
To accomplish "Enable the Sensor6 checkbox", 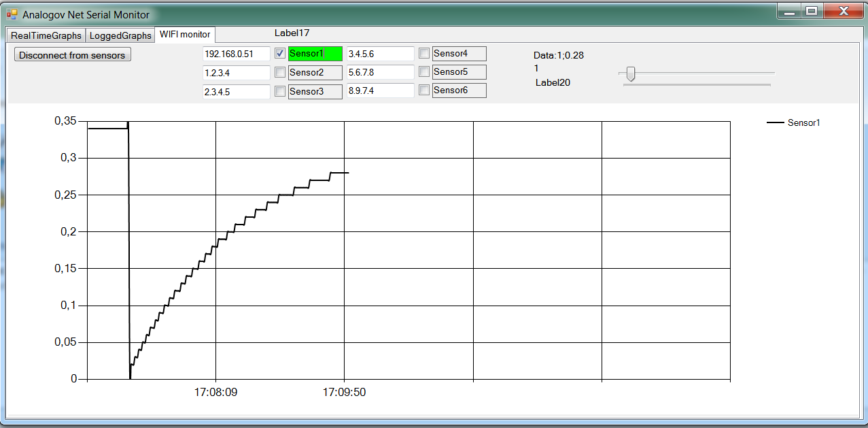I will (x=424, y=90).
